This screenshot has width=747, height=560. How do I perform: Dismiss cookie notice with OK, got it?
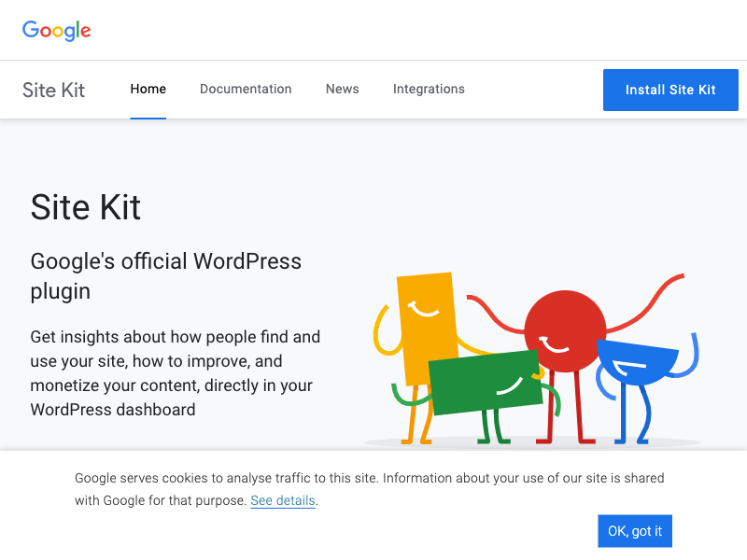pyautogui.click(x=635, y=531)
